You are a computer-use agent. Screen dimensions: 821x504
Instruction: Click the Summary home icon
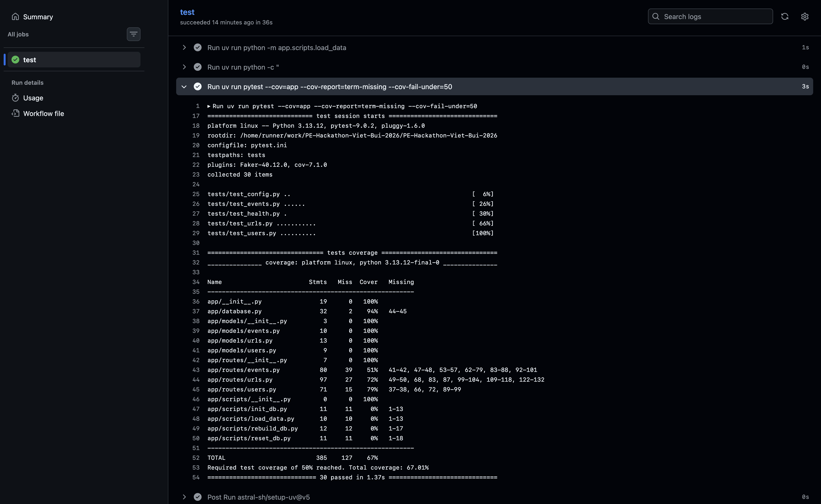[x=15, y=17]
